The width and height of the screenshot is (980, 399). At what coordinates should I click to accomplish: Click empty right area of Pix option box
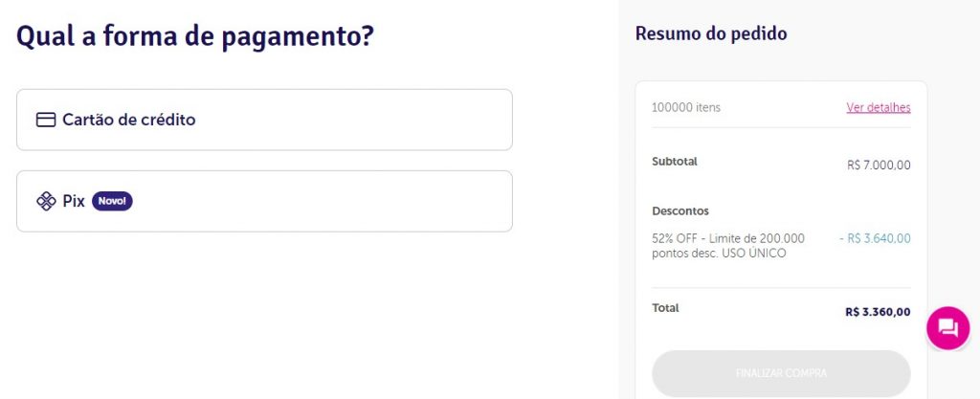pos(383,201)
